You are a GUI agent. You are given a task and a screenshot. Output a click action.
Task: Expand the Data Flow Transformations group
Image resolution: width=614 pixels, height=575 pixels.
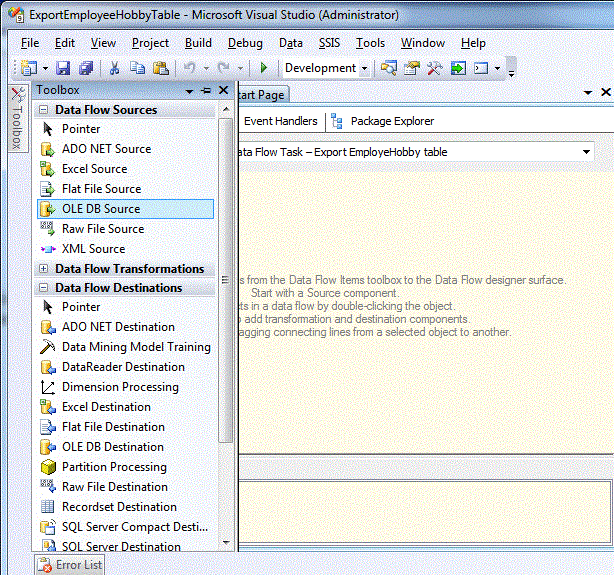click(44, 269)
